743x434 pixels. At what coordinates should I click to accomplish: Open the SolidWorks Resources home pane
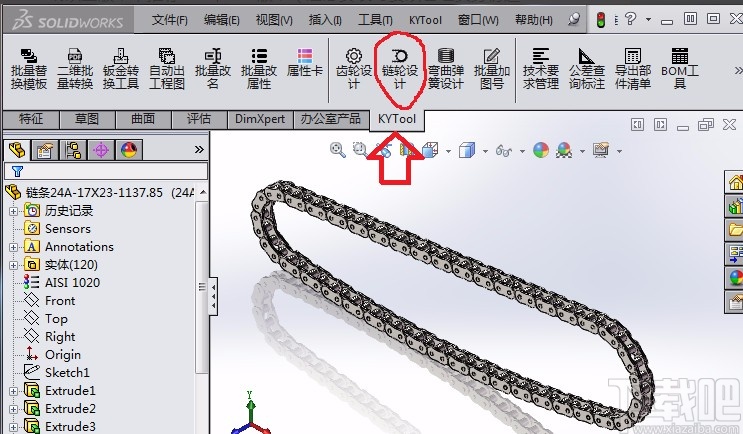click(734, 182)
